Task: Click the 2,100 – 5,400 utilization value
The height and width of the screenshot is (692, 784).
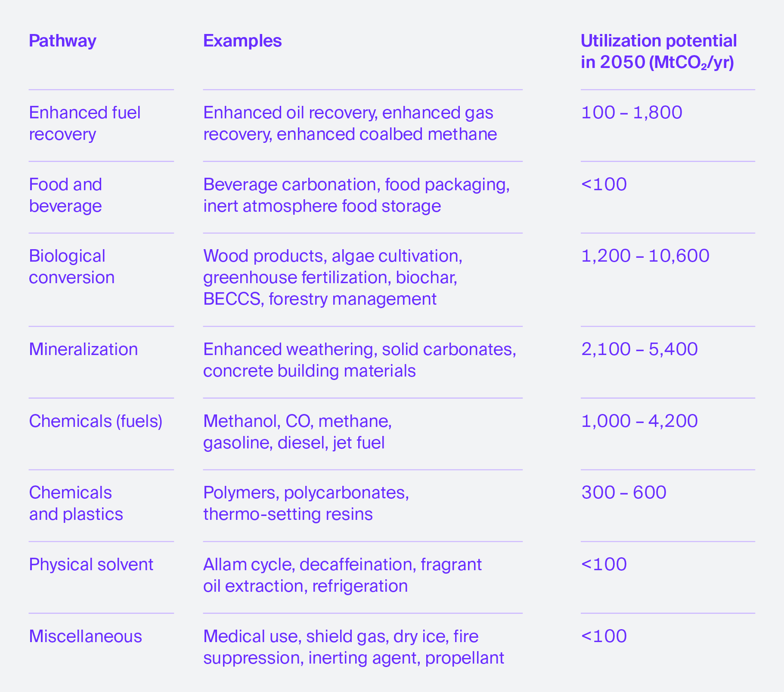Action: point(639,349)
